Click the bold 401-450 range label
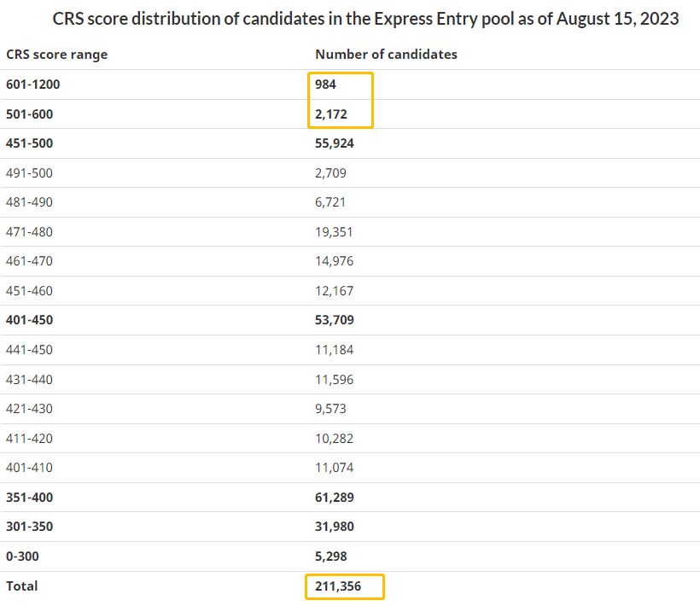Screen dimensions: 700x606 point(29,320)
